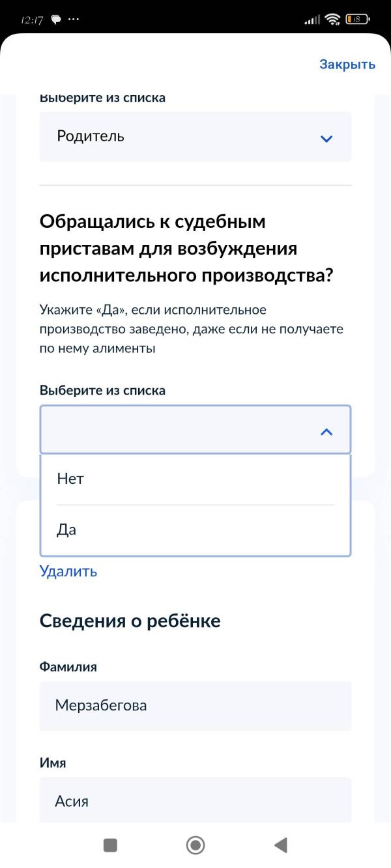The image size is (391, 868).
Task: Collapse the "Родитель" dropdown via its chevron
Action: tap(328, 137)
